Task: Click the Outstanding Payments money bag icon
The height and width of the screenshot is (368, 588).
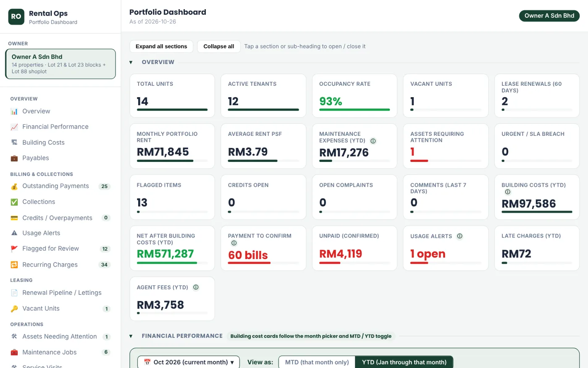Action: coord(14,186)
